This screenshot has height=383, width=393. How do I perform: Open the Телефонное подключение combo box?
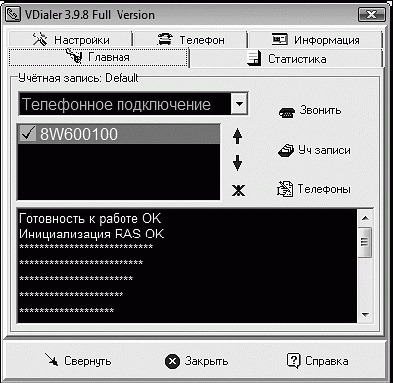[x=133, y=104]
